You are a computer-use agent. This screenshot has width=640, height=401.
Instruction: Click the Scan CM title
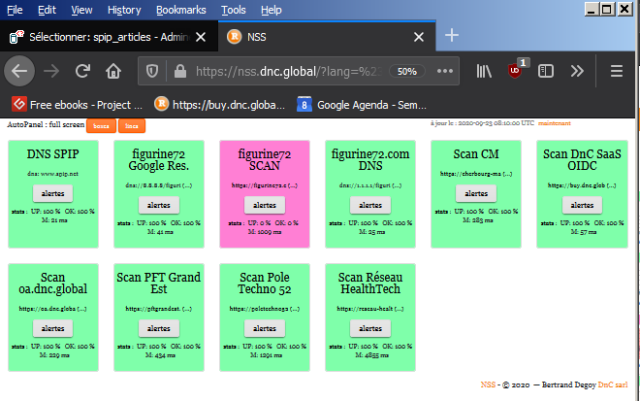click(476, 154)
